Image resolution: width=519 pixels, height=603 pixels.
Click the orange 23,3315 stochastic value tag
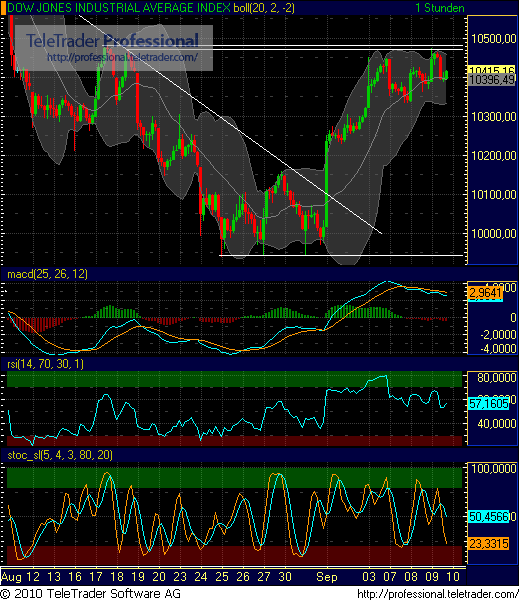(x=489, y=543)
